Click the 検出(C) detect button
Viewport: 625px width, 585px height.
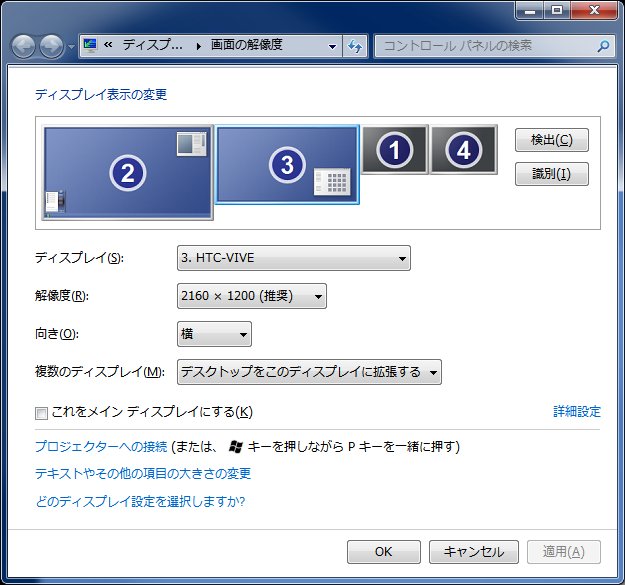tap(552, 140)
